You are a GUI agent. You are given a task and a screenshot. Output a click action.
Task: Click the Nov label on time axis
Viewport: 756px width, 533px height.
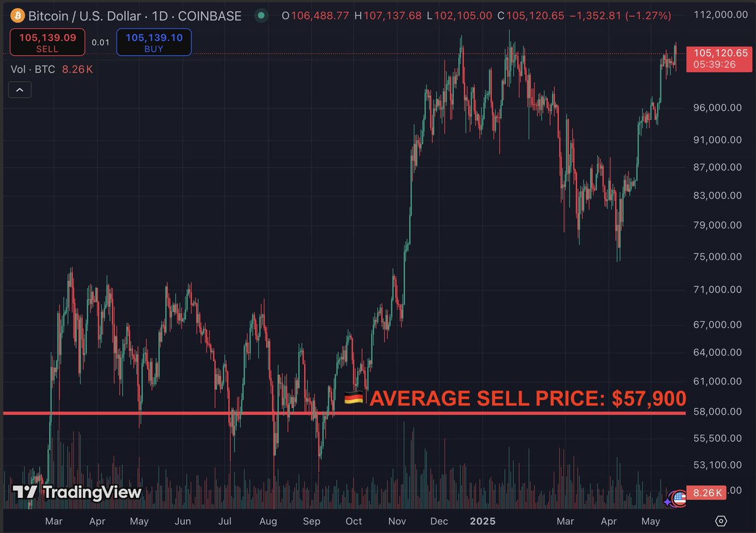tap(397, 521)
